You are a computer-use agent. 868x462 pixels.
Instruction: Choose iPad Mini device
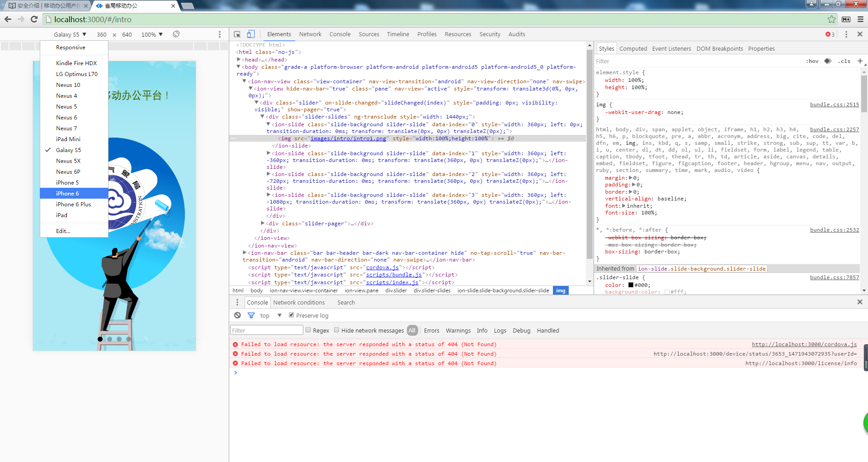[x=74, y=139]
